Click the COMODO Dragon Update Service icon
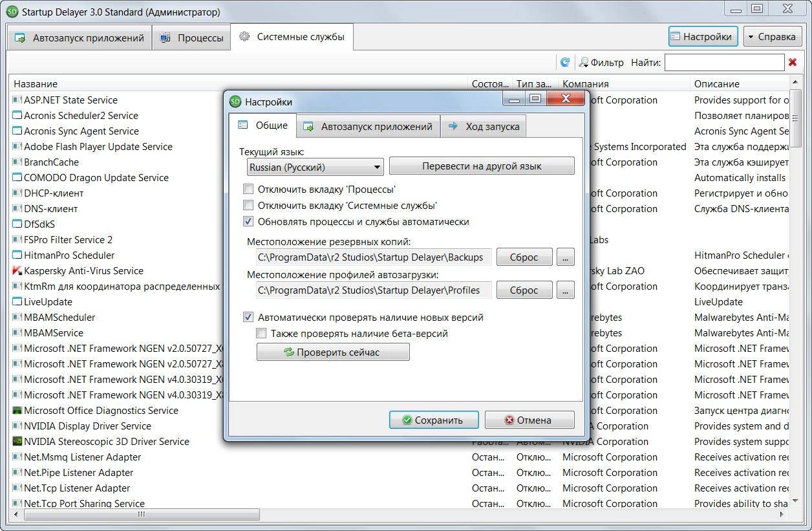Image resolution: width=812 pixels, height=531 pixels. click(17, 178)
